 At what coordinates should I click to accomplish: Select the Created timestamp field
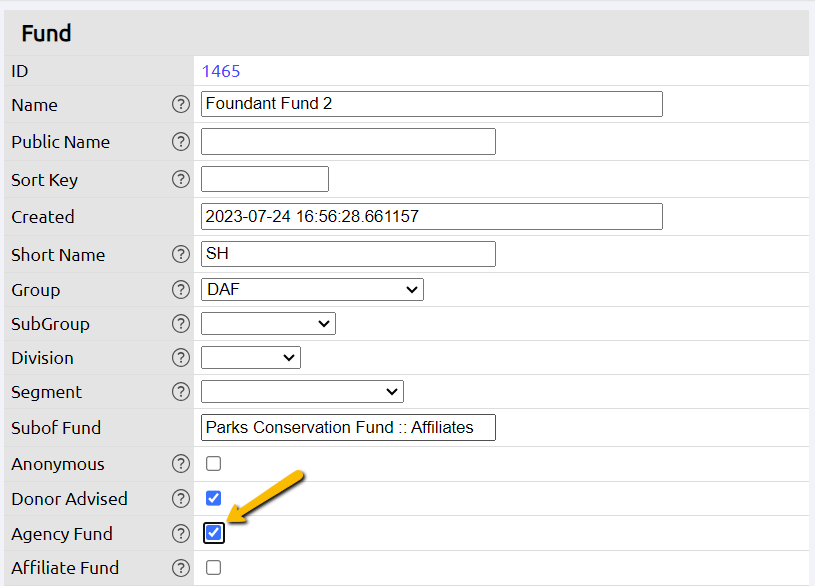tap(432, 216)
